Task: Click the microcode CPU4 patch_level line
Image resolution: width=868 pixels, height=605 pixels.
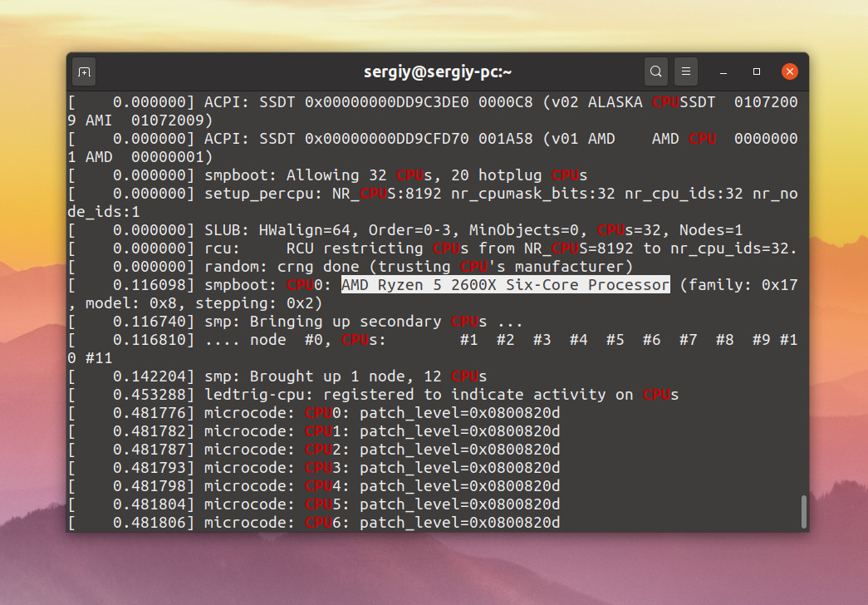Action: pos(314,486)
